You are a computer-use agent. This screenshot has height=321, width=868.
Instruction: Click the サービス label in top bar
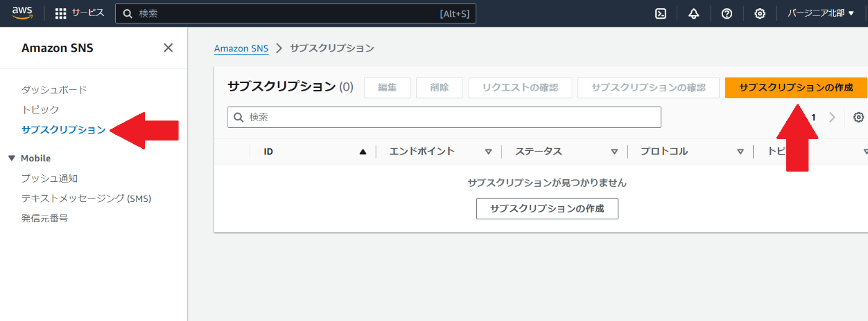(x=87, y=13)
